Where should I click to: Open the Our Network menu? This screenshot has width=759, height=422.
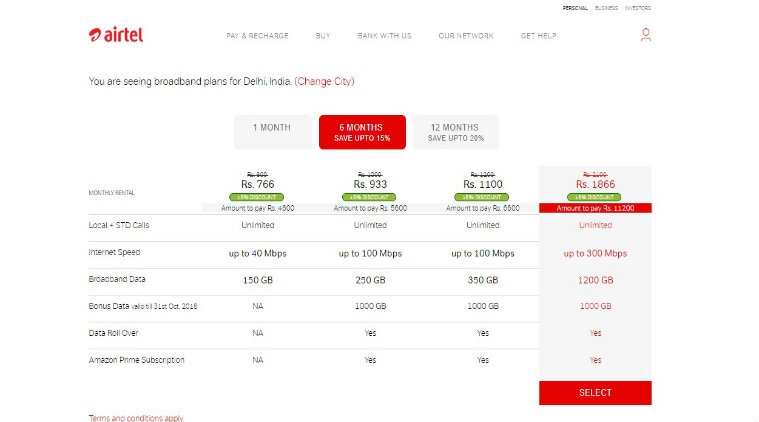point(466,36)
